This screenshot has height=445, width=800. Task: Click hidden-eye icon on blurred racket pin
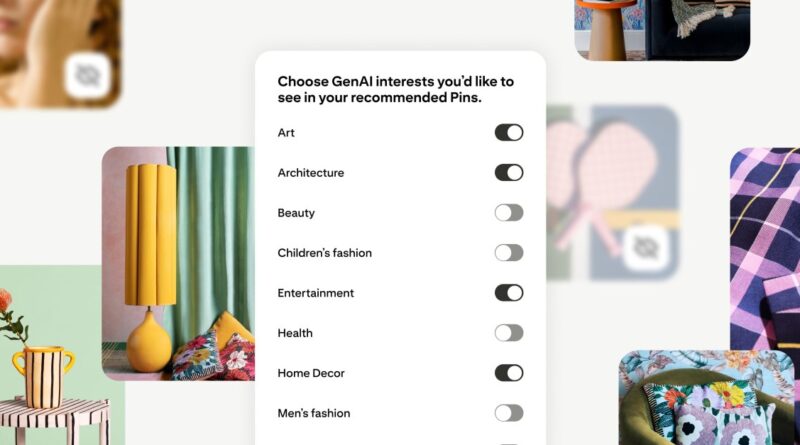[646, 248]
